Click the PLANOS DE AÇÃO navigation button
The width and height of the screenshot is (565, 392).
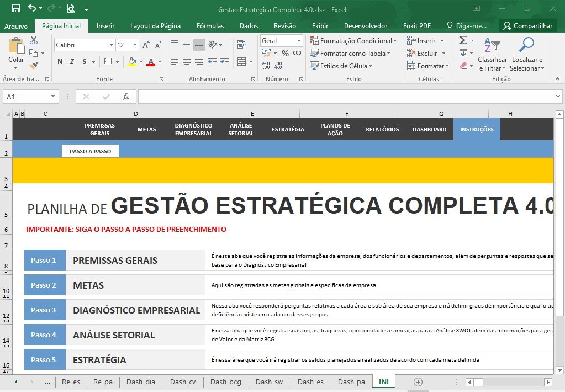(x=335, y=129)
